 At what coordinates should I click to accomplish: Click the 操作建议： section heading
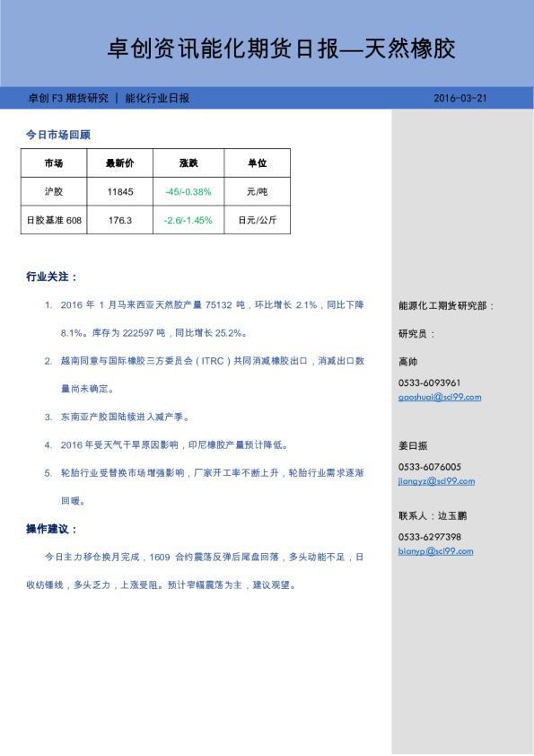click(52, 529)
